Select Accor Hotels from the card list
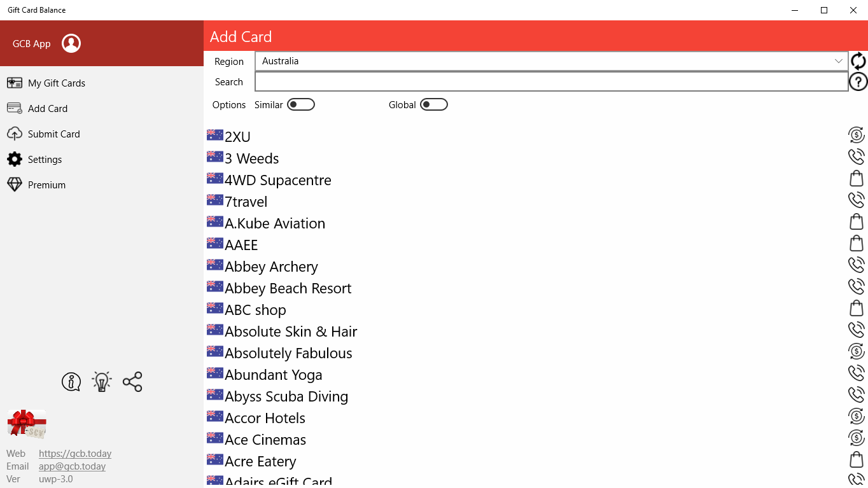Viewport: 868px width, 488px height. point(265,418)
